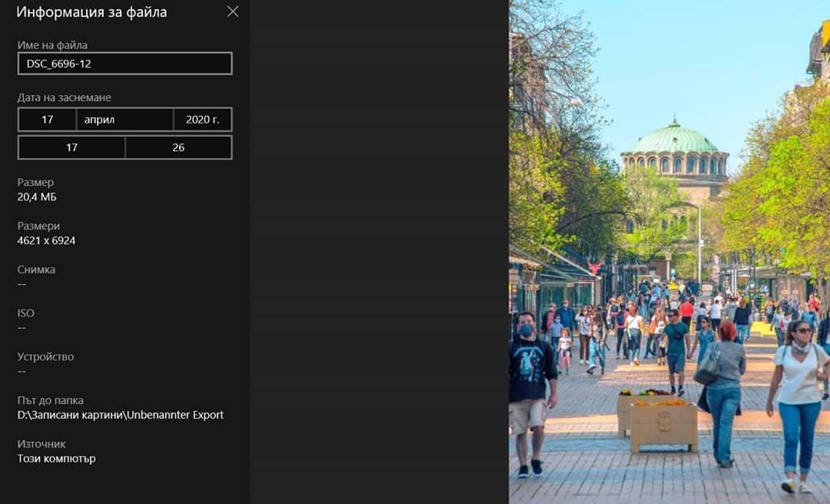The height and width of the screenshot is (504, 830).
Task: Open the Unbenannter Export folder path
Action: (x=121, y=415)
